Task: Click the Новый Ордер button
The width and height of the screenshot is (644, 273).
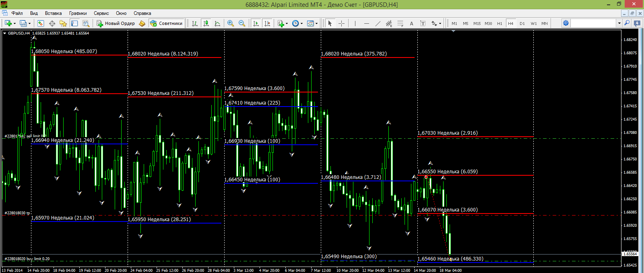Action: click(116, 23)
